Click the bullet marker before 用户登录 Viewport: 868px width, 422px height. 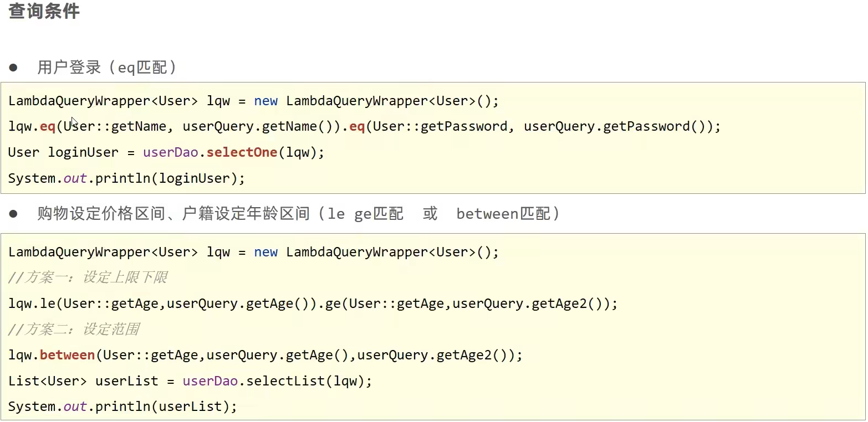[x=13, y=66]
